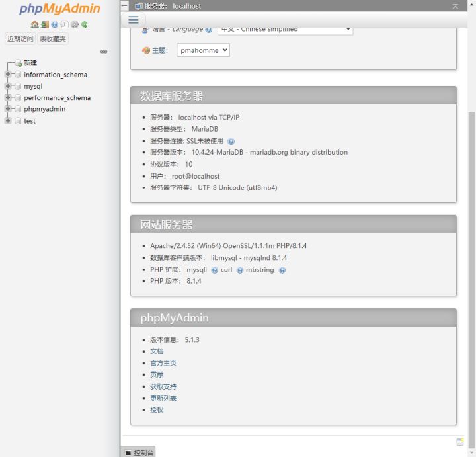Viewport: 476px width, 457px height.
Task: Open help icon next to mbstring extension
Action: coord(282,270)
